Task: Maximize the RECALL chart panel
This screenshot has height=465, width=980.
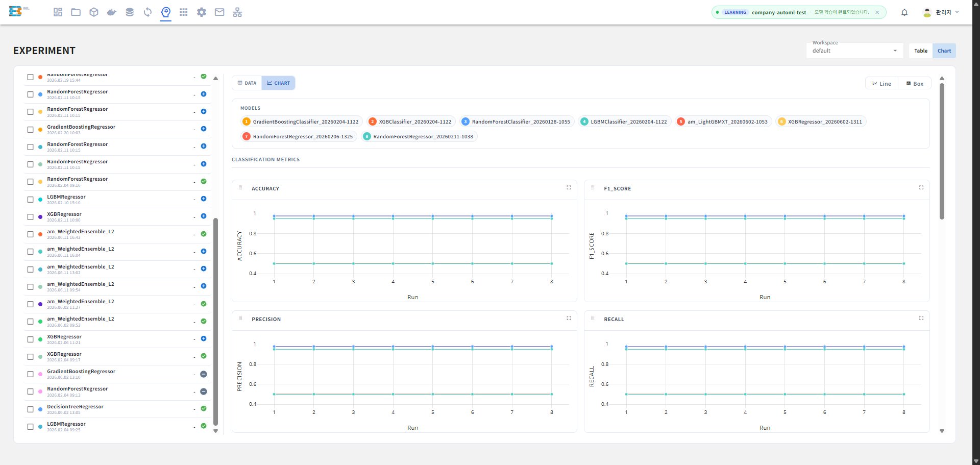Action: (921, 319)
